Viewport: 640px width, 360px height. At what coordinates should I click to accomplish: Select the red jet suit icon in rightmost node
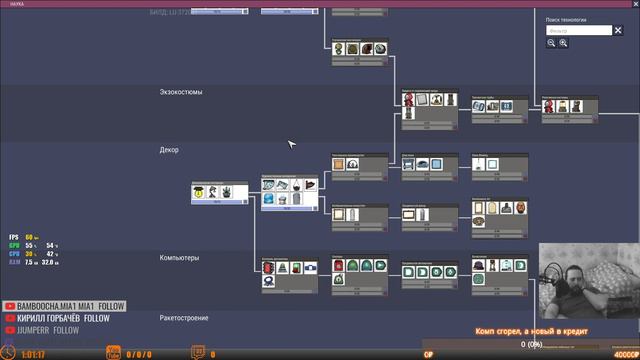pos(548,106)
